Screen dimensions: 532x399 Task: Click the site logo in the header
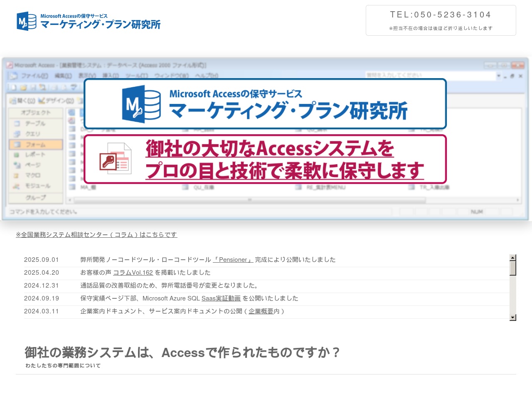89,21
